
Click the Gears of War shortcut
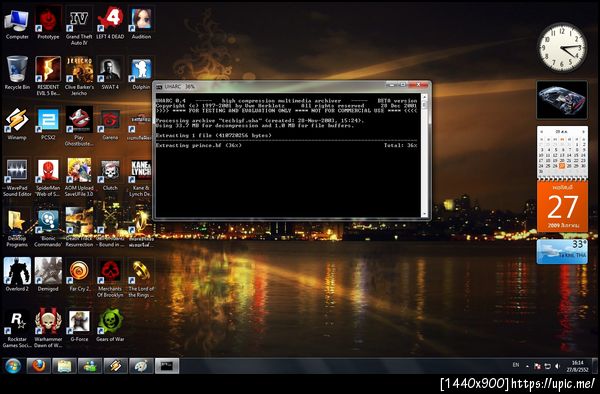click(x=110, y=326)
